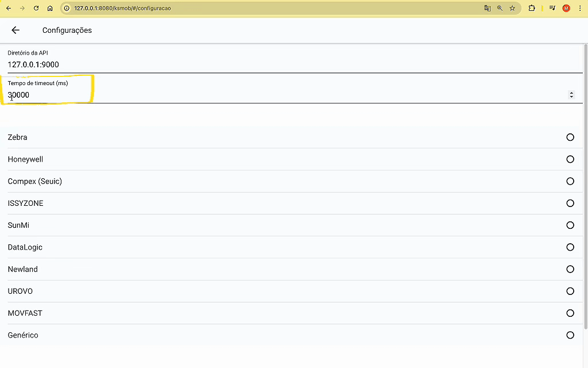Bookmark this page with the star icon
The image size is (588, 368).
pos(512,9)
